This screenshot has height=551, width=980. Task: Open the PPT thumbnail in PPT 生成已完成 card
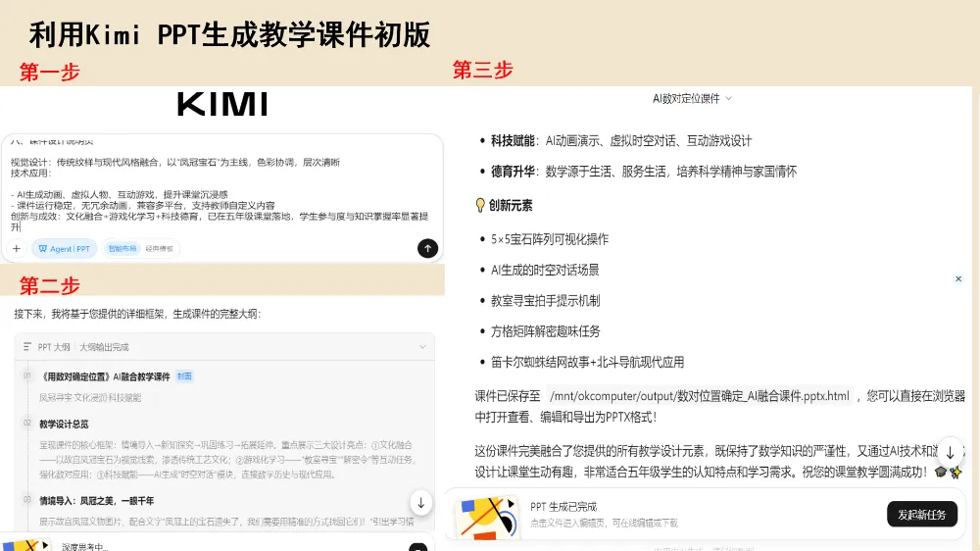tap(488, 517)
